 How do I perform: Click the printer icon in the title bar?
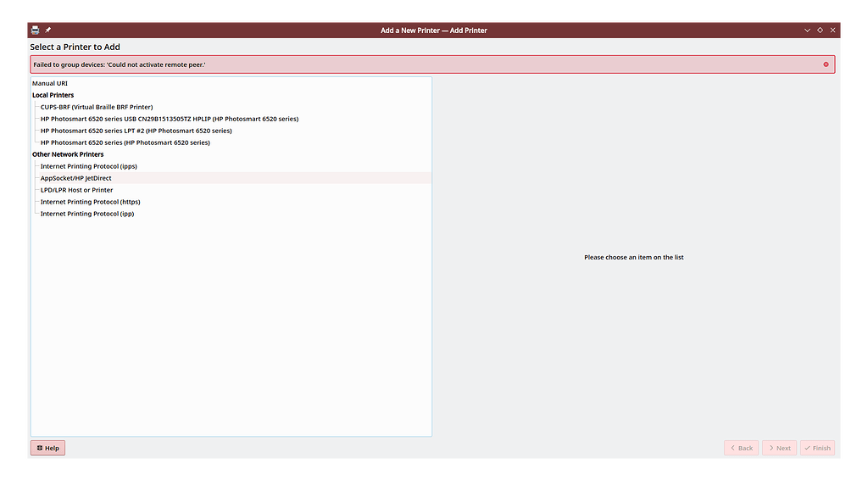tap(34, 30)
